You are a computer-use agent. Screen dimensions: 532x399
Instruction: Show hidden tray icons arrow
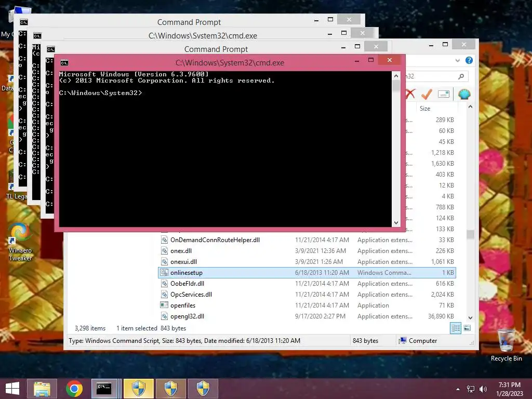458,389
